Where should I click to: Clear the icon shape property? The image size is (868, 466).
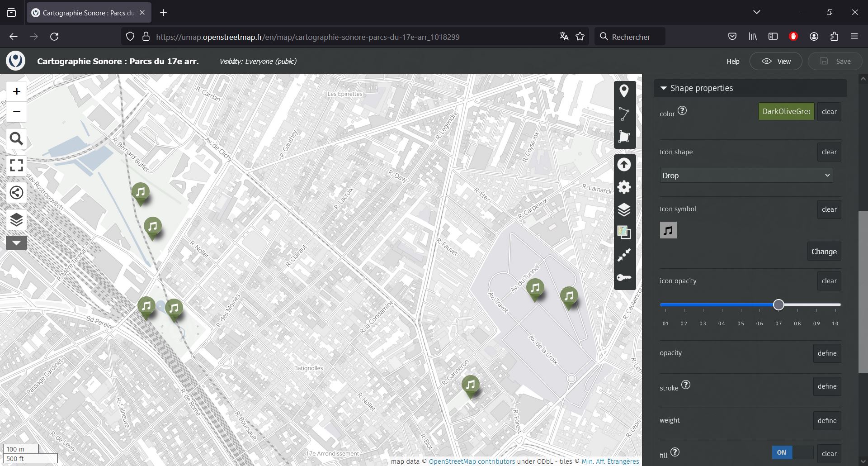829,152
